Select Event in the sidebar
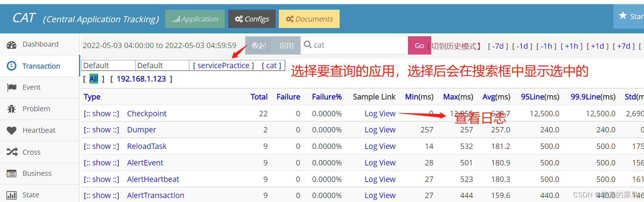This screenshot has height=202, width=644. point(32,87)
